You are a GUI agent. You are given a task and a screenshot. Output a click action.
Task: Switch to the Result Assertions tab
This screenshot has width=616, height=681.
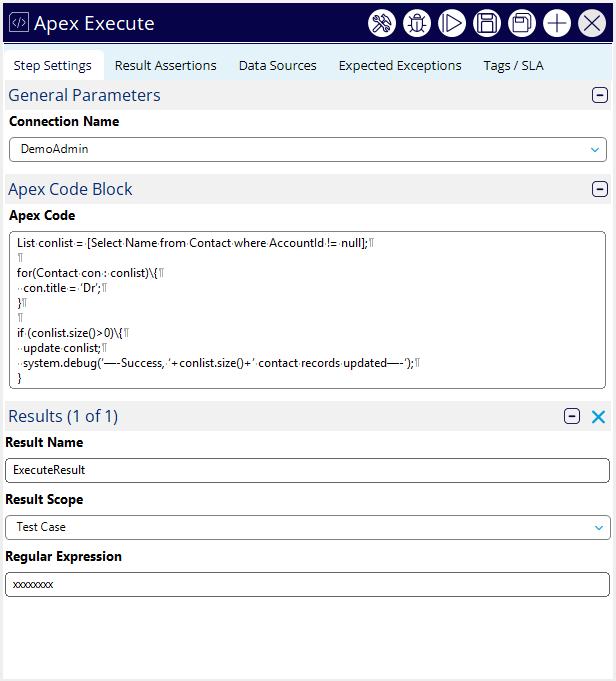point(165,66)
